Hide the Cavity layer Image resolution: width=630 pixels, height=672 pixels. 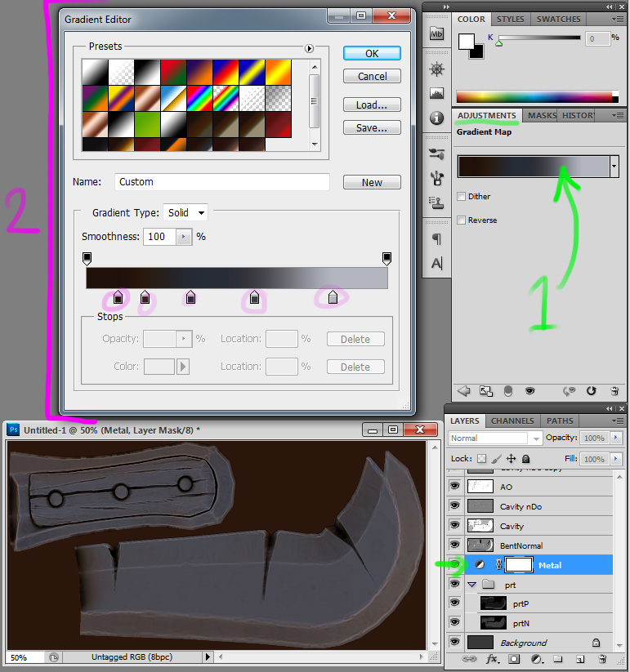coord(454,525)
